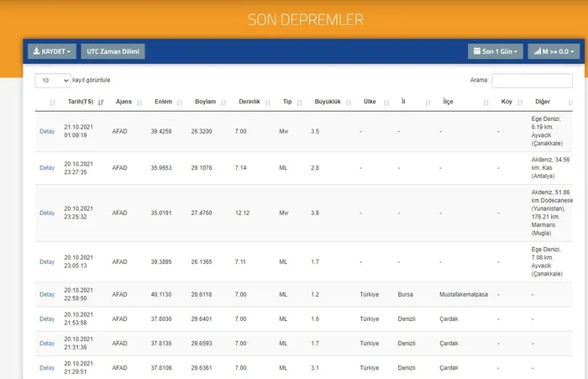Open the KAYDET download dropdown
This screenshot has width=588, height=379.
click(52, 51)
